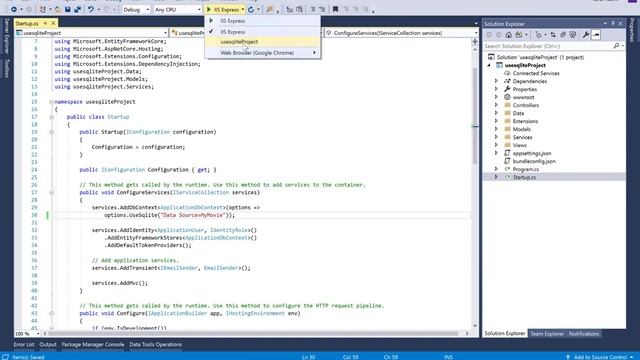The width and height of the screenshot is (640, 360).
Task: Click the Refresh browser icon beside IIS Express
Action: pyautogui.click(x=251, y=9)
